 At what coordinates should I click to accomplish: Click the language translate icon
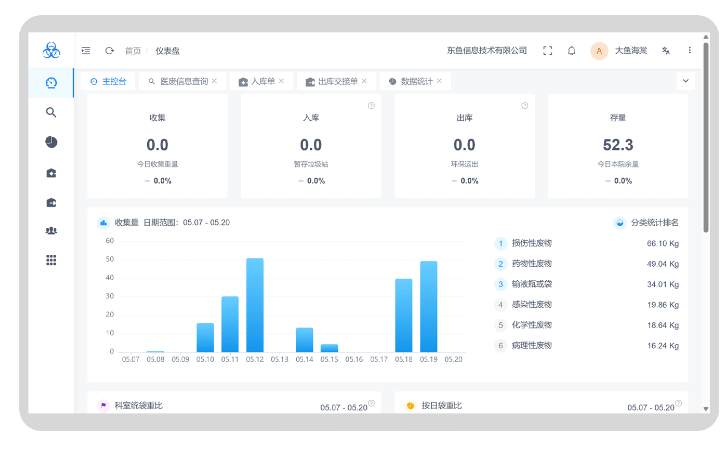pyautogui.click(x=666, y=50)
